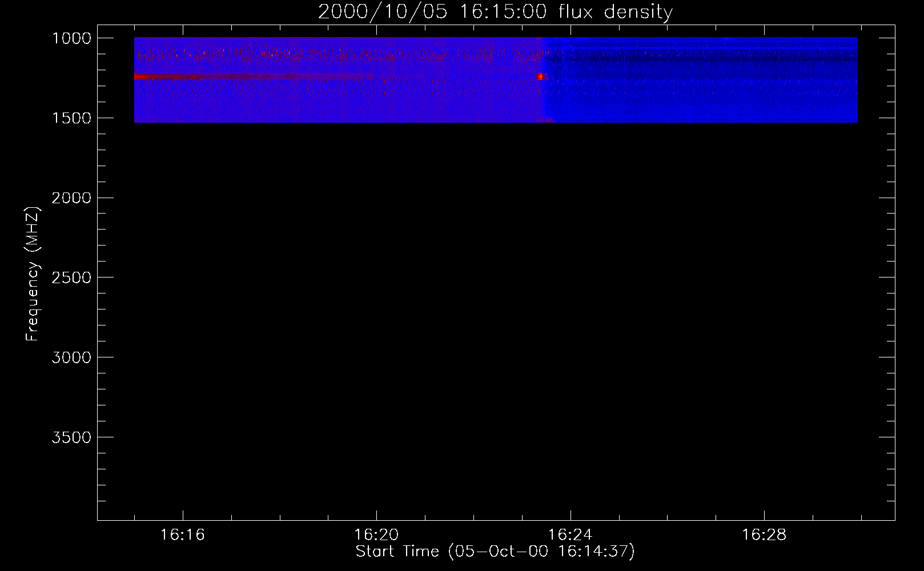The width and height of the screenshot is (924, 571).
Task: Click the 16:28 time tick label
Action: point(764,534)
